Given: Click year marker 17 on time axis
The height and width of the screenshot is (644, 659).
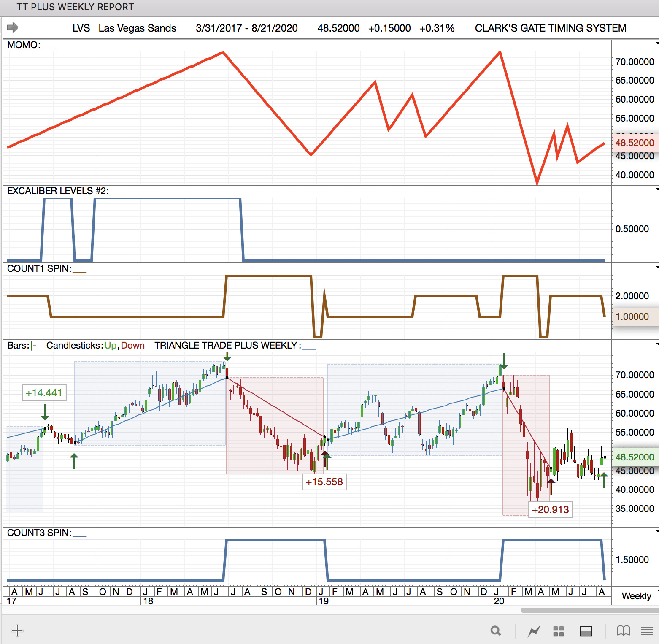Looking at the screenshot, I should (x=12, y=601).
